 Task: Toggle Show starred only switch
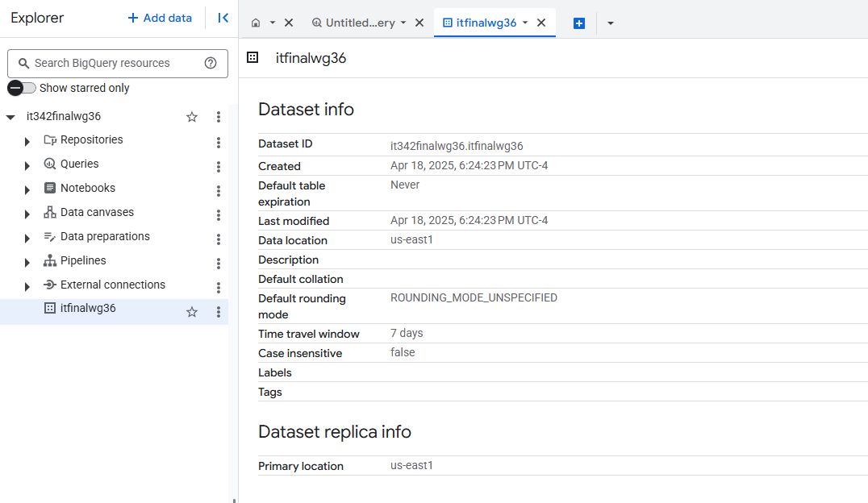22,88
